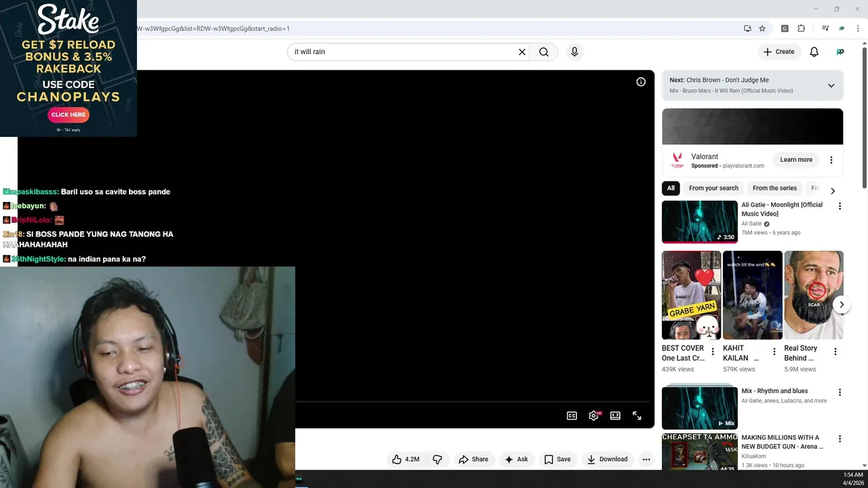Open menu for KAHIT KAILAN short

pos(774,352)
